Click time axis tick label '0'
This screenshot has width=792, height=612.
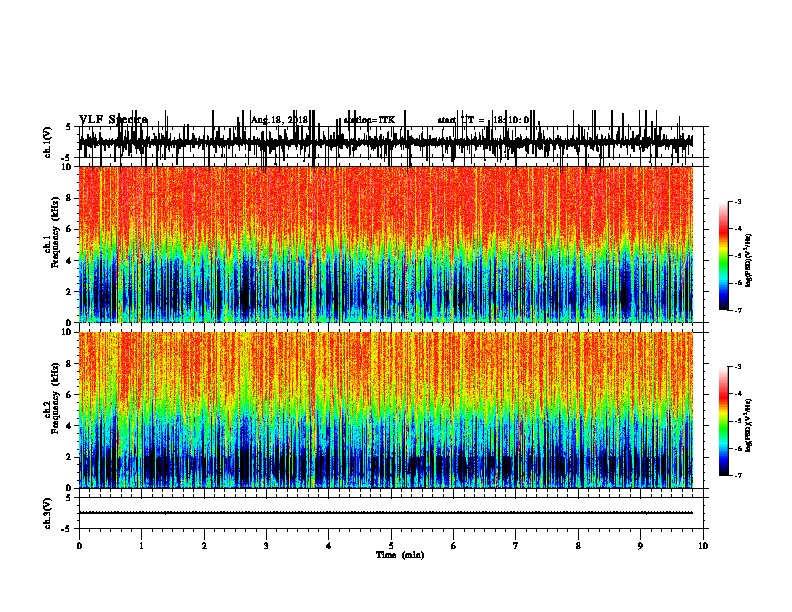click(79, 545)
